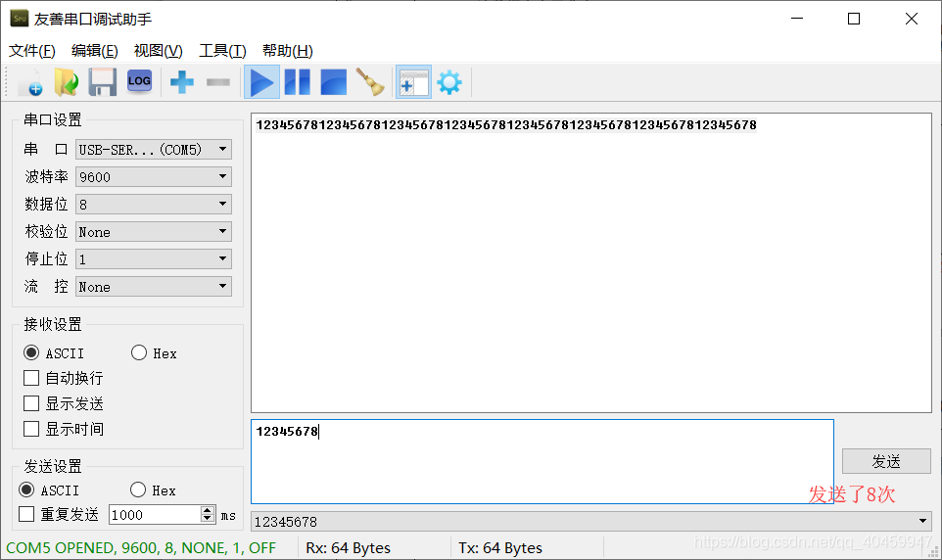Expand the 校验位 None dropdown
Screen dimensions: 942x560
pos(154,232)
